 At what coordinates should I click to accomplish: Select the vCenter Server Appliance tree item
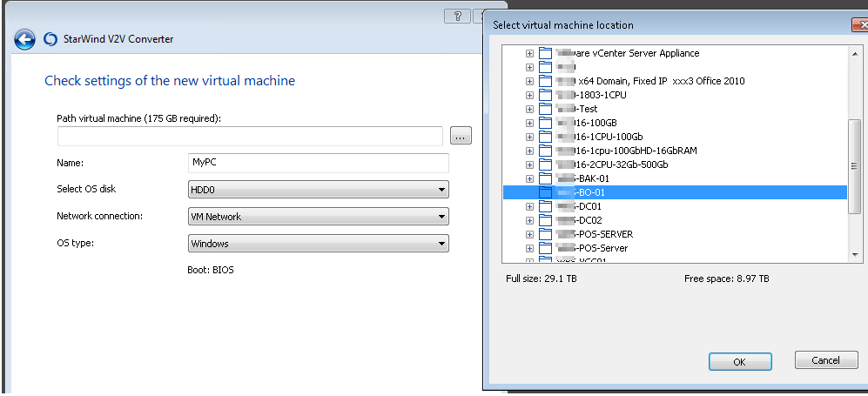tap(628, 54)
